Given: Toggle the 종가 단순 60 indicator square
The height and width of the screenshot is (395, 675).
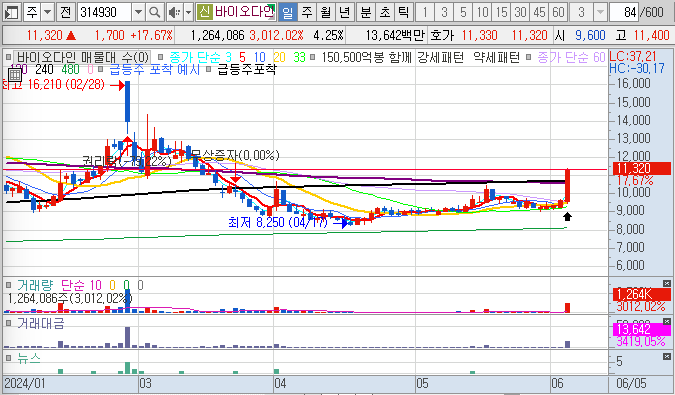Looking at the screenshot, I should coord(529,56).
